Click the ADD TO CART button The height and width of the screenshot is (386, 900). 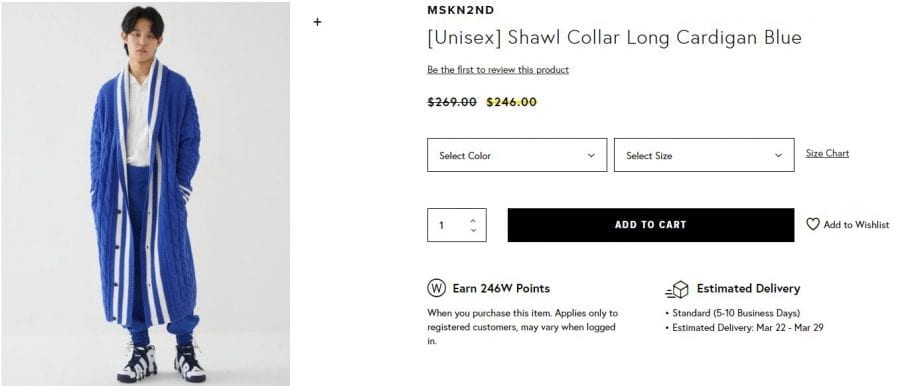coord(651,225)
